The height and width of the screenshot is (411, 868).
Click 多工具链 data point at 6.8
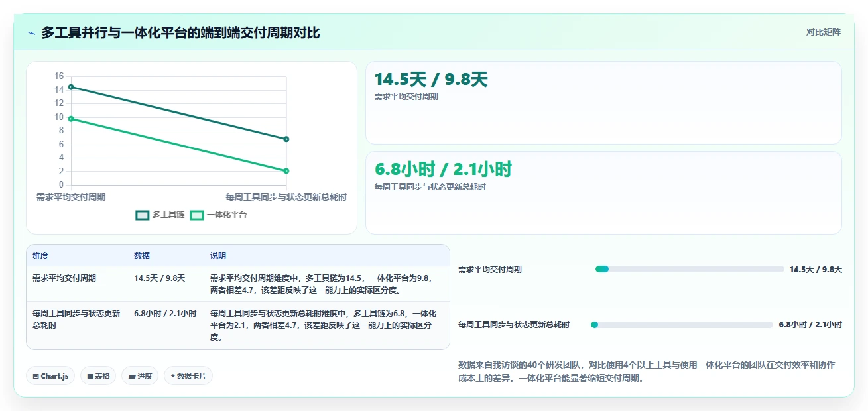click(x=286, y=139)
